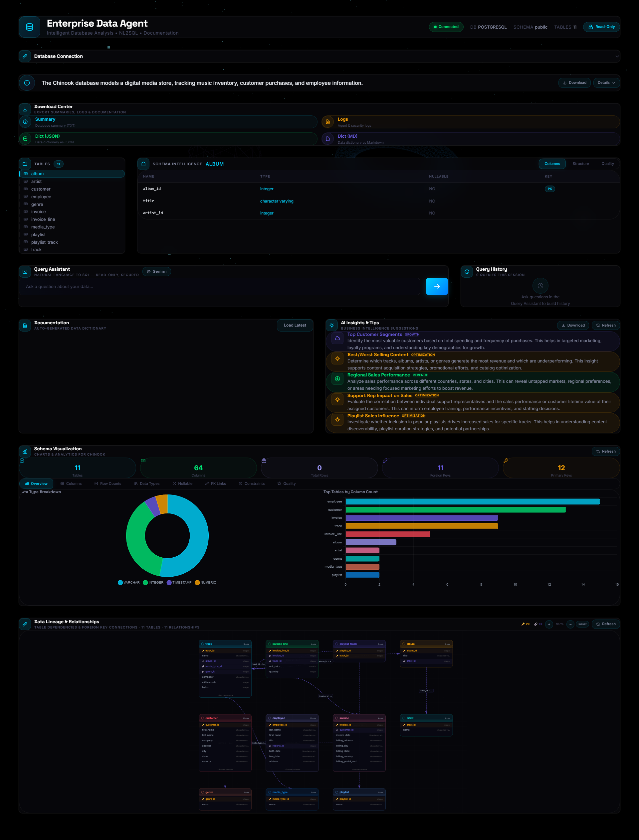Open the Gemini model selector
639x840 pixels.
[157, 271]
